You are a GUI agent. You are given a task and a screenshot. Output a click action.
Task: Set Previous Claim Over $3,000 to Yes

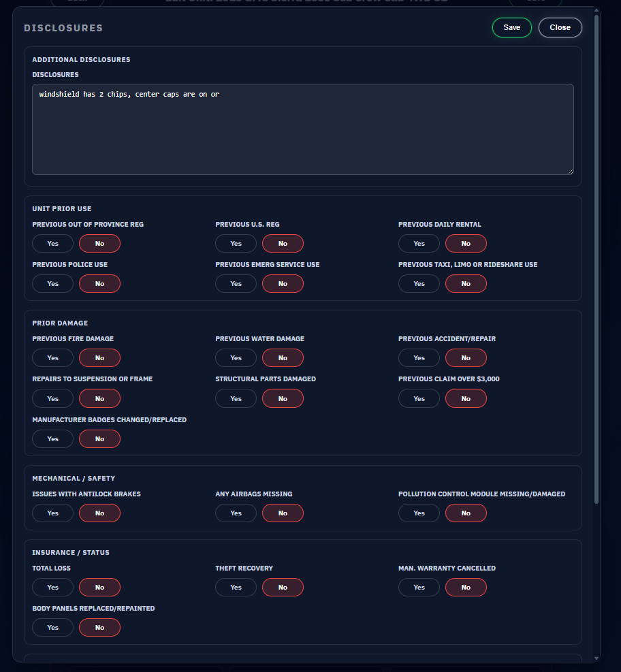pyautogui.click(x=419, y=398)
